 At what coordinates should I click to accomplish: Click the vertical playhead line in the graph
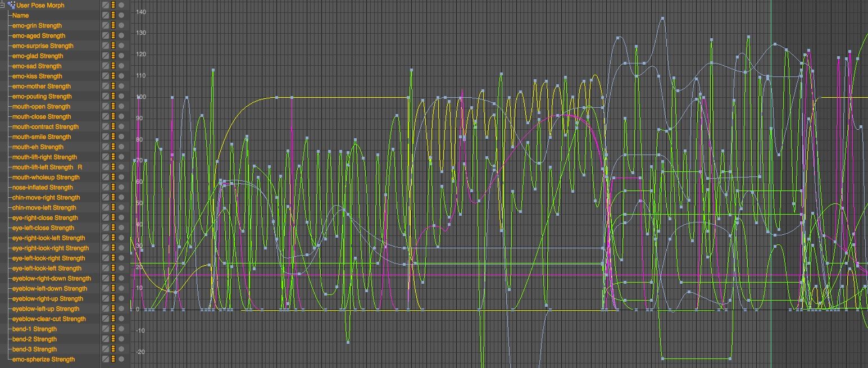coord(771,169)
